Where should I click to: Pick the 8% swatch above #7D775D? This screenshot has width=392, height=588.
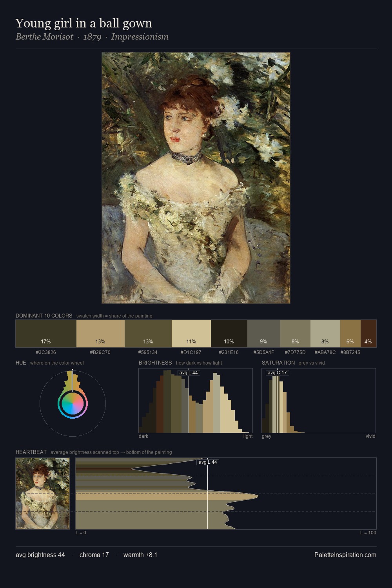click(295, 334)
